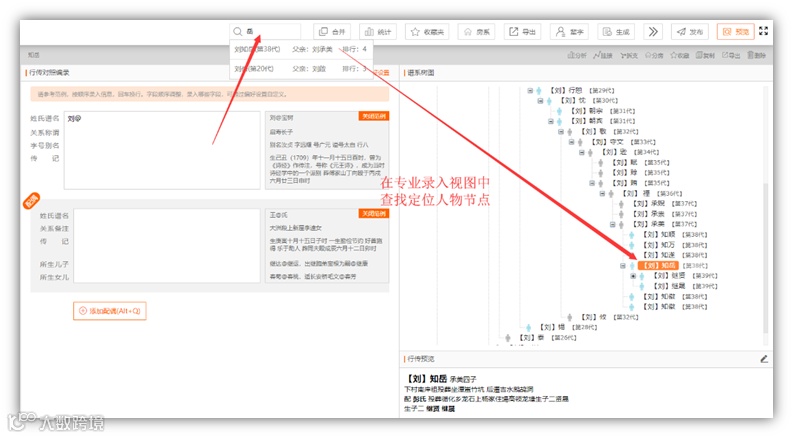Collapse the highlighted 知岳 node
This screenshot has height=438, width=793.
point(623,266)
